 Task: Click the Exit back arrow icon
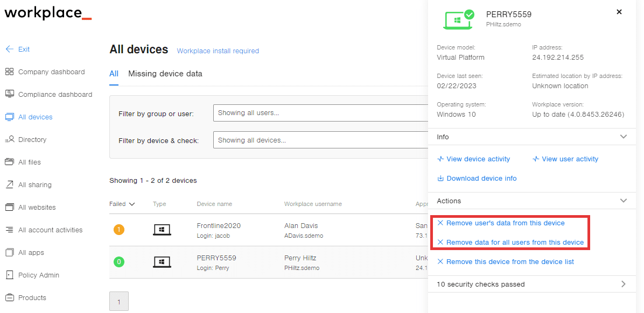tap(10, 49)
